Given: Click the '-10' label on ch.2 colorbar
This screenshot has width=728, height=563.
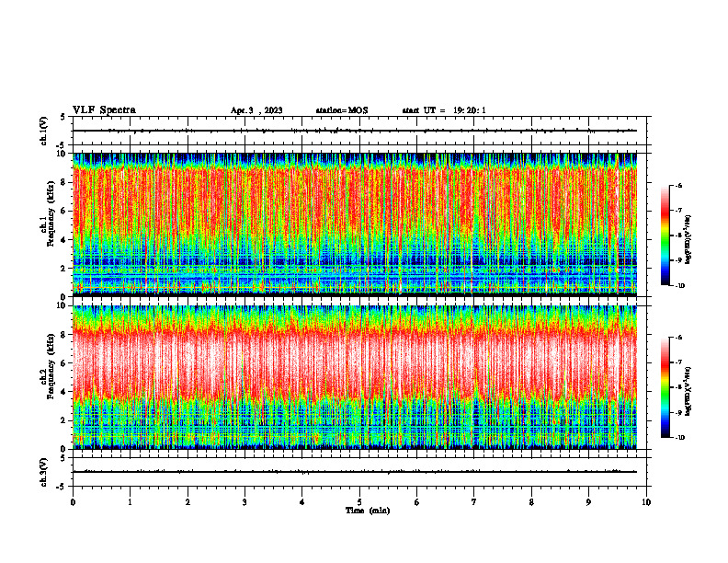Looking at the screenshot, I should [679, 437].
